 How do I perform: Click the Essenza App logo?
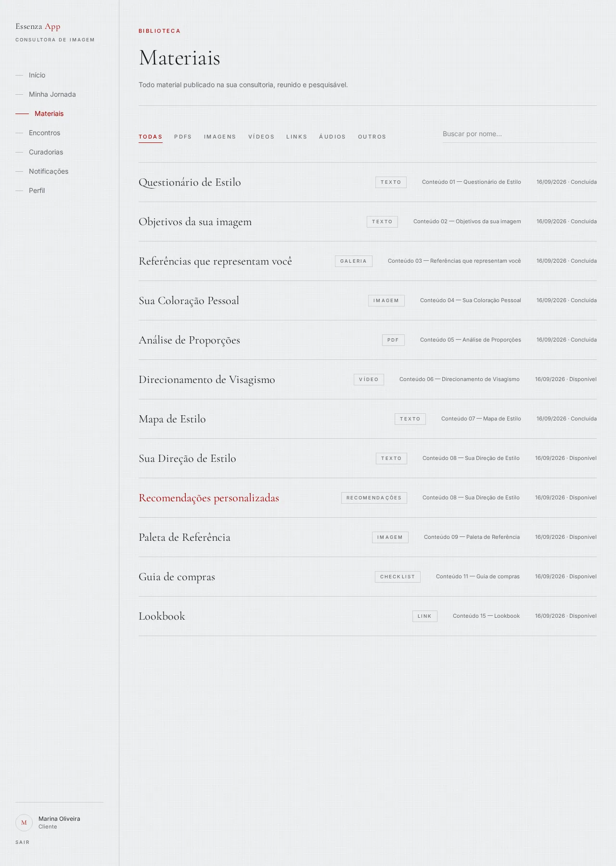[38, 26]
